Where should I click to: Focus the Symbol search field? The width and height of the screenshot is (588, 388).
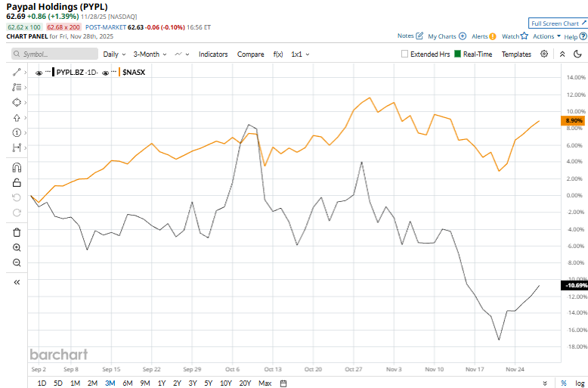(x=54, y=54)
